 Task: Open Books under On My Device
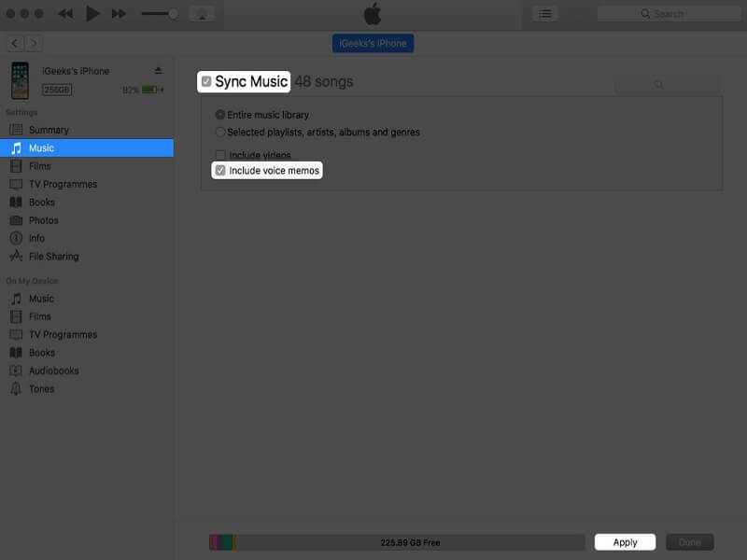click(87, 353)
